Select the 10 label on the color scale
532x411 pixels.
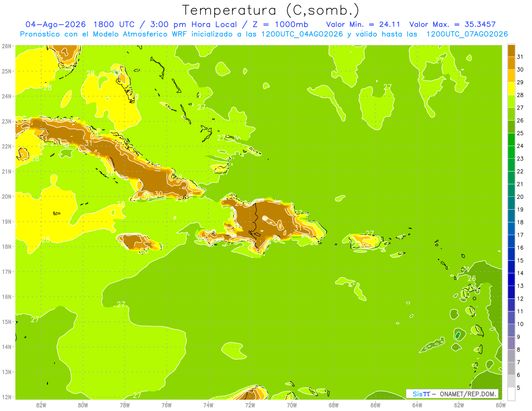pyautogui.click(x=520, y=324)
